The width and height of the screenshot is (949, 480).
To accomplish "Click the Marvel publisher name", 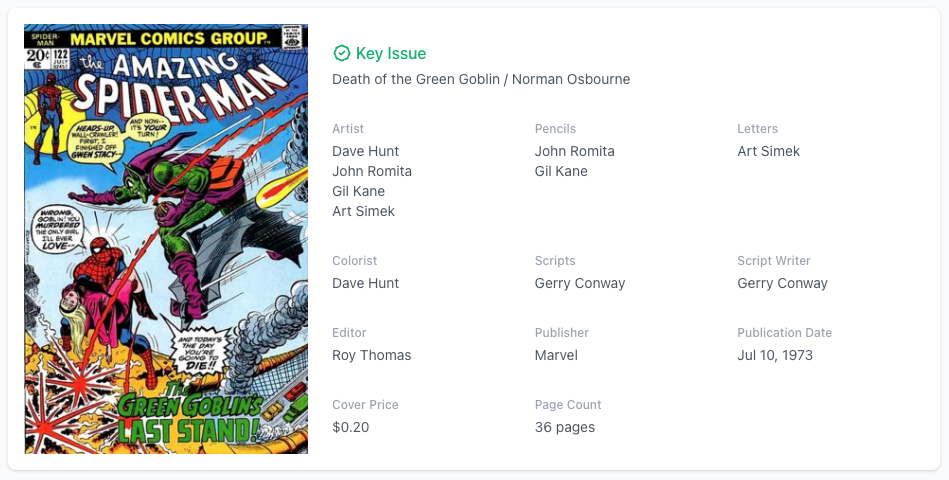I will [556, 355].
